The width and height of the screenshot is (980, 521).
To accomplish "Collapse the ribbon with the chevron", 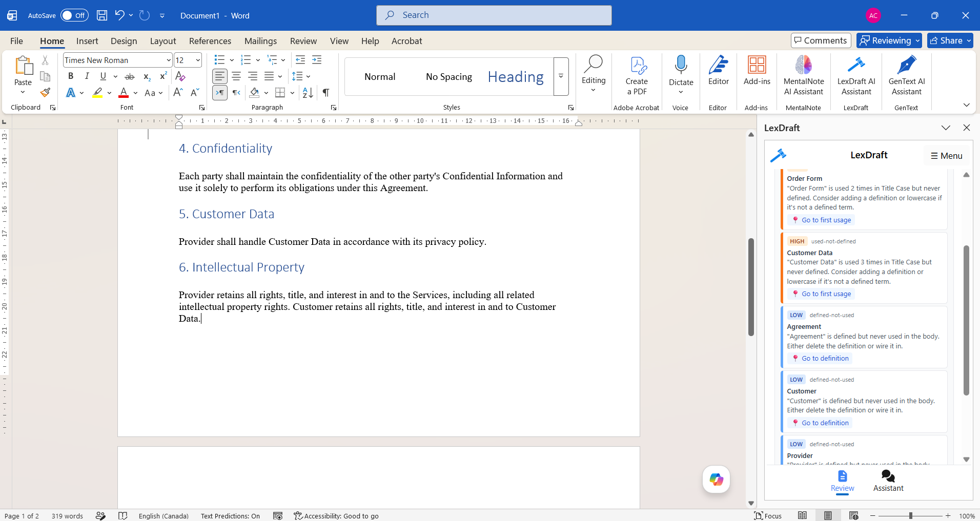I will point(966,105).
